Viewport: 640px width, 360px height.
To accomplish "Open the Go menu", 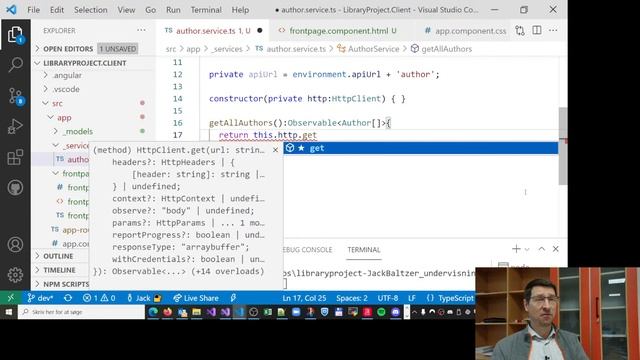I will [x=151, y=10].
